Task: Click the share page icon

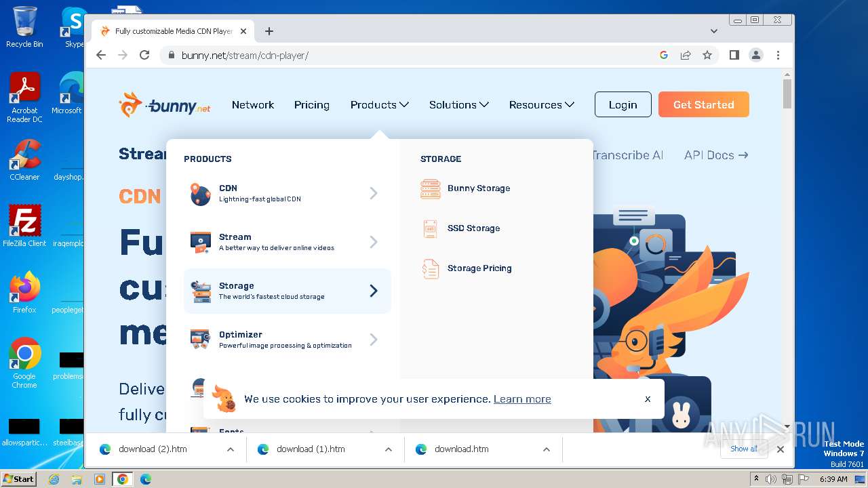Action: point(686,56)
